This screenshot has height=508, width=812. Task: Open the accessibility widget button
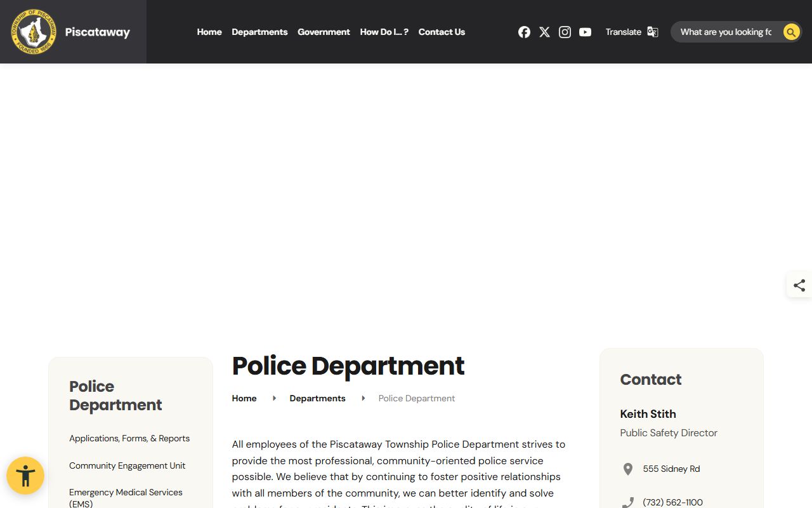click(x=25, y=476)
